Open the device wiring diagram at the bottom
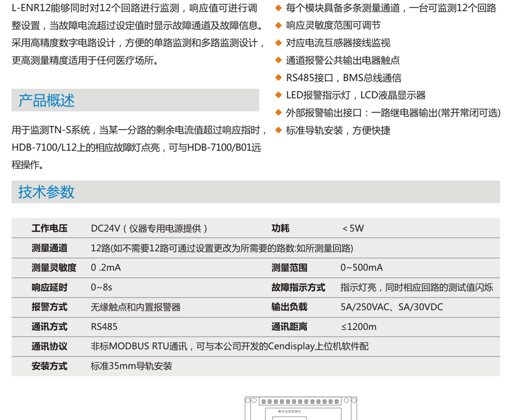The image size is (512, 420). pyautogui.click(x=300, y=408)
